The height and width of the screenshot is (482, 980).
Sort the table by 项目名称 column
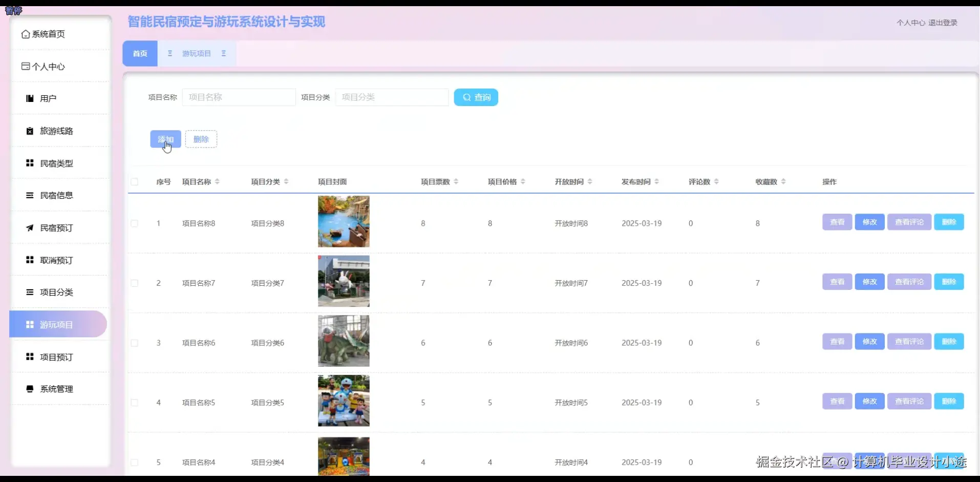click(x=218, y=181)
